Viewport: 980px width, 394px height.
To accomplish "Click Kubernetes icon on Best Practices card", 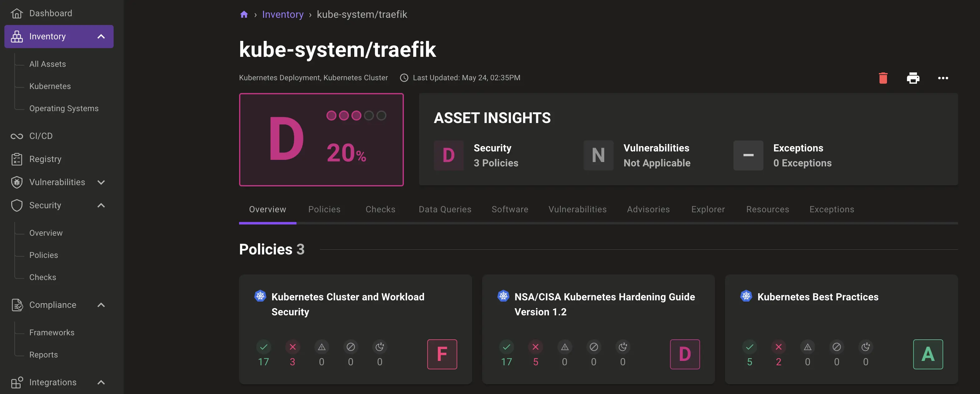I will click(x=746, y=296).
